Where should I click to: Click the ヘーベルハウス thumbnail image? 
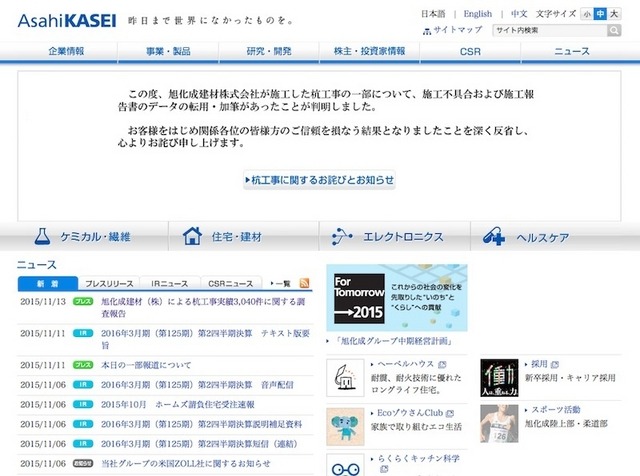point(345,378)
